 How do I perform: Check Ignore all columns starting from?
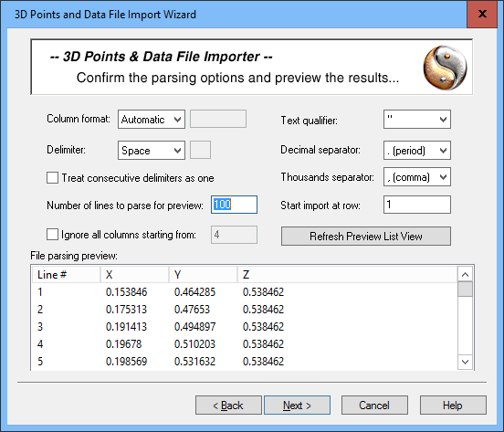pos(52,235)
